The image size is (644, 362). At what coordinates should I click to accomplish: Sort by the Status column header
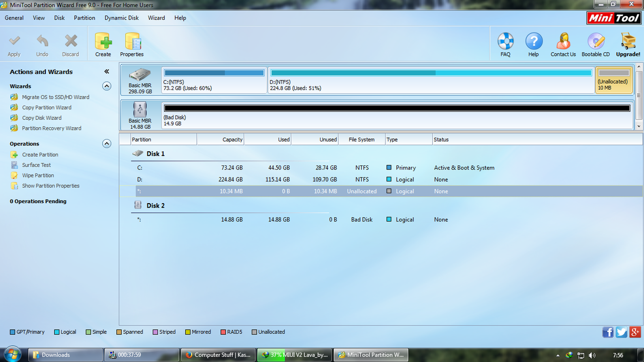tap(537, 139)
